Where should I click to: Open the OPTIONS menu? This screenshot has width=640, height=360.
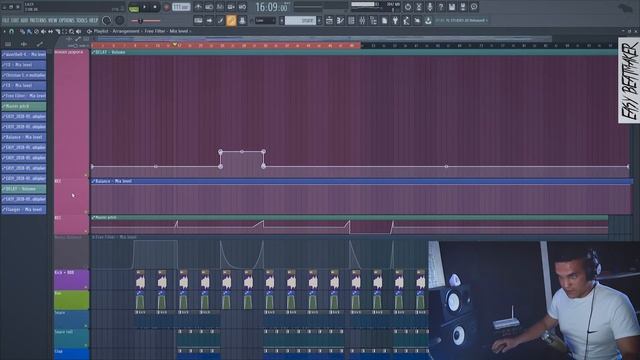tap(67, 20)
